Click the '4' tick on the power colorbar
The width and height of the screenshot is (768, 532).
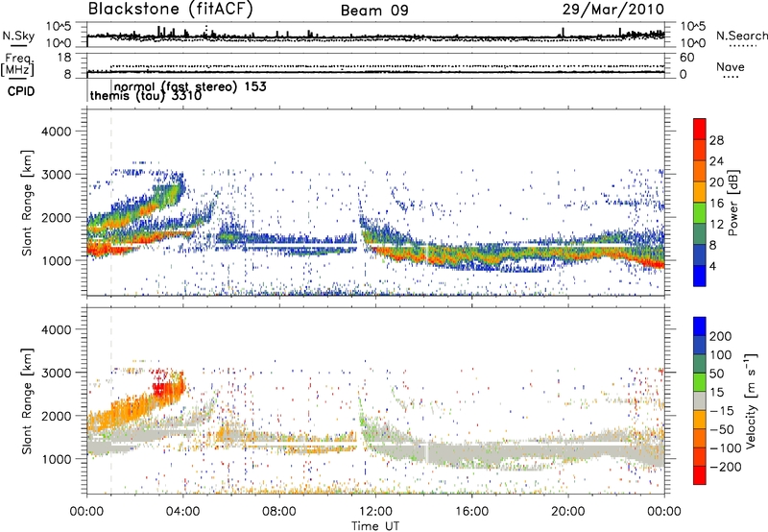click(x=712, y=266)
